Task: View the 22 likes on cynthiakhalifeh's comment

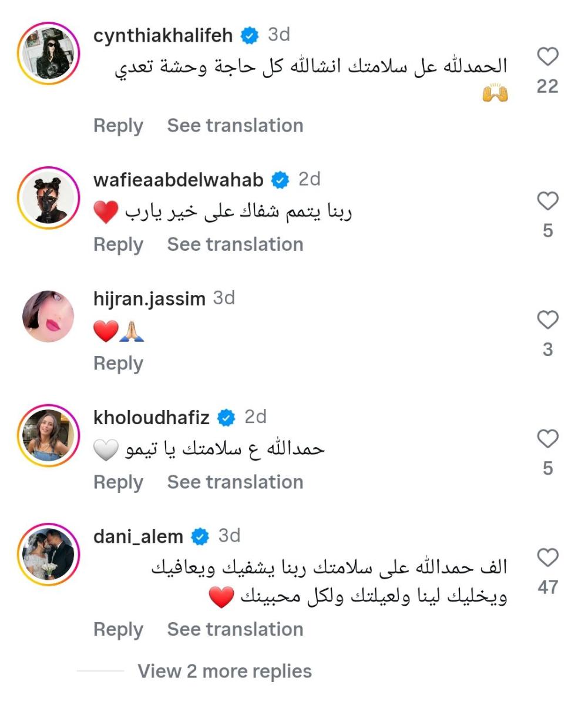Action: point(548,85)
